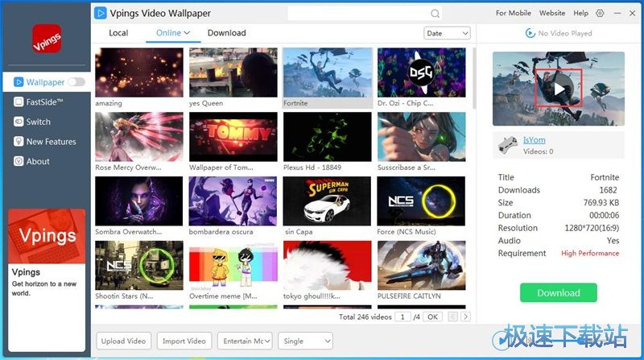This screenshot has height=360, width=644.
Task: Play the Fortnite preview video
Action: (559, 89)
